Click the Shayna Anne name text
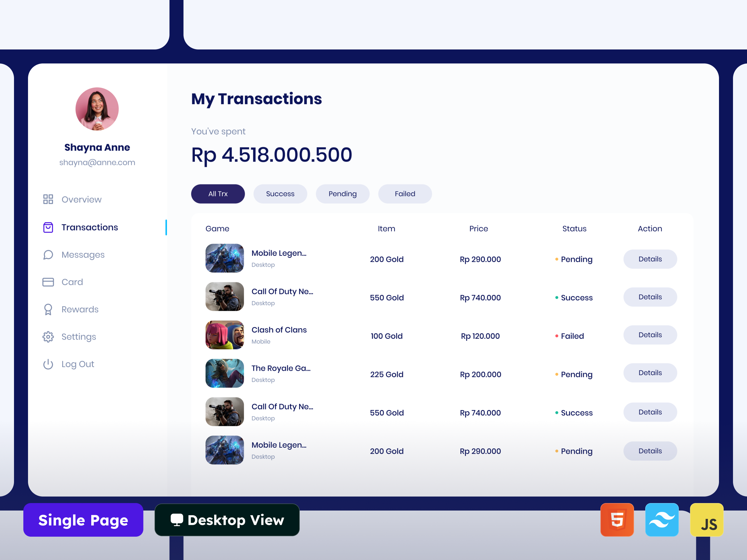The image size is (747, 560). coord(97,147)
